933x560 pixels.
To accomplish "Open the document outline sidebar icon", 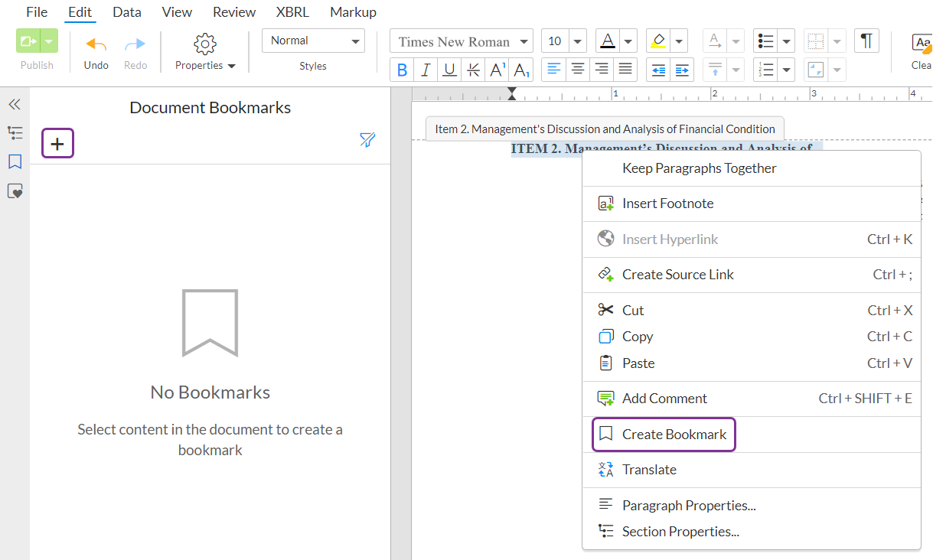I will click(x=15, y=132).
